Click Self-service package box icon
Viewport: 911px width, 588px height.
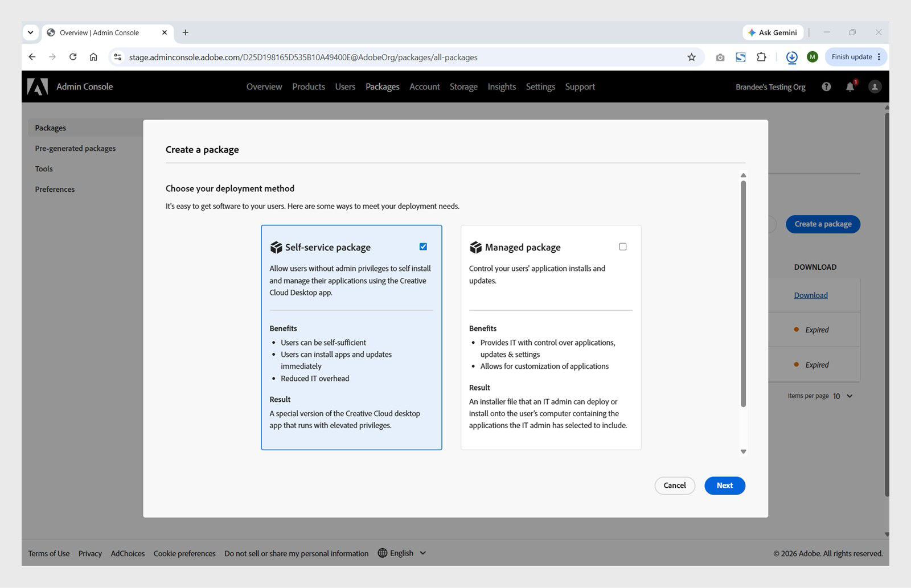tap(276, 247)
